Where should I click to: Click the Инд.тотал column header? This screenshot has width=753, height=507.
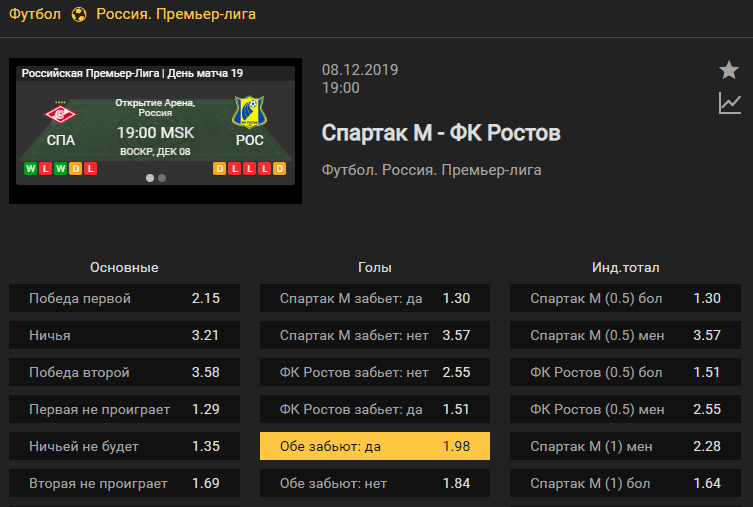click(625, 267)
